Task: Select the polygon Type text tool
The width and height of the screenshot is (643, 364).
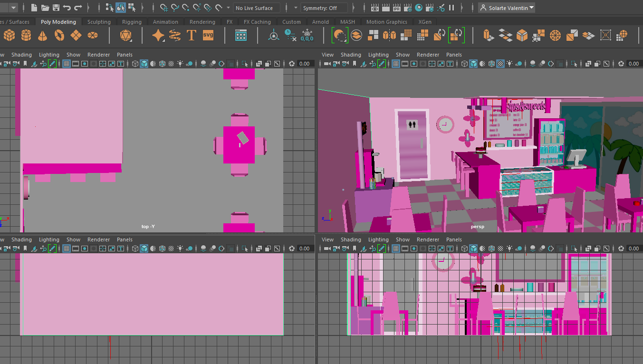Action: [192, 35]
